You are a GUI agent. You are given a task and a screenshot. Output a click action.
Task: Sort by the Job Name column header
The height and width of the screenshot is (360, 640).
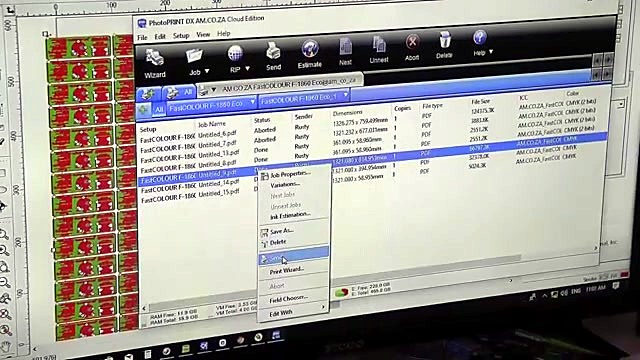point(212,124)
